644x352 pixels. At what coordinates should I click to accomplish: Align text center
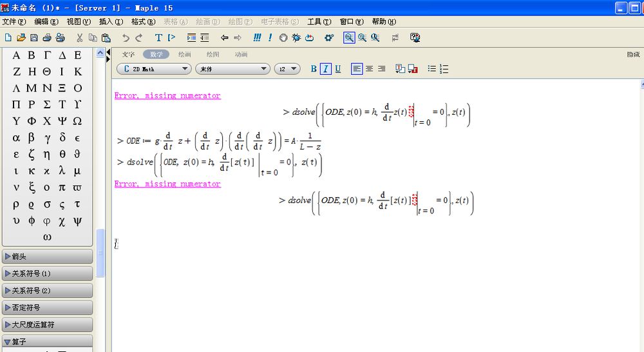[x=369, y=69]
